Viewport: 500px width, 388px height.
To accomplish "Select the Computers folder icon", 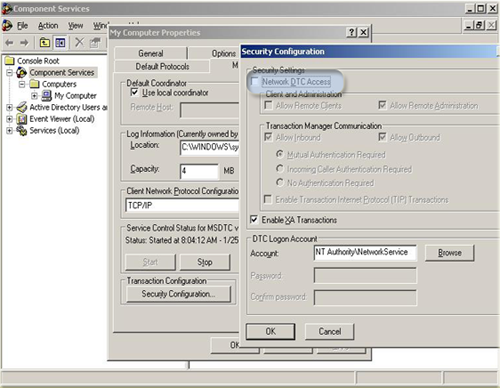I will pos(34,84).
